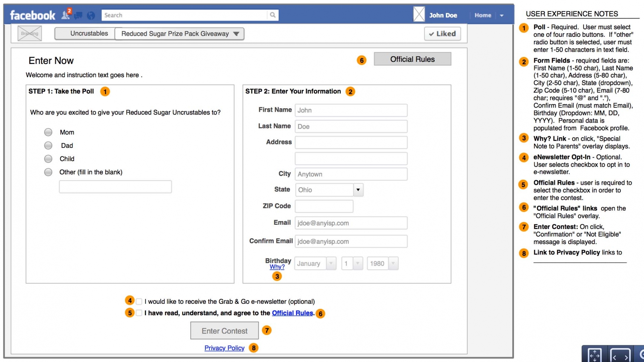Click the Why? link under Birthday
The width and height of the screenshot is (644, 362).
(277, 267)
